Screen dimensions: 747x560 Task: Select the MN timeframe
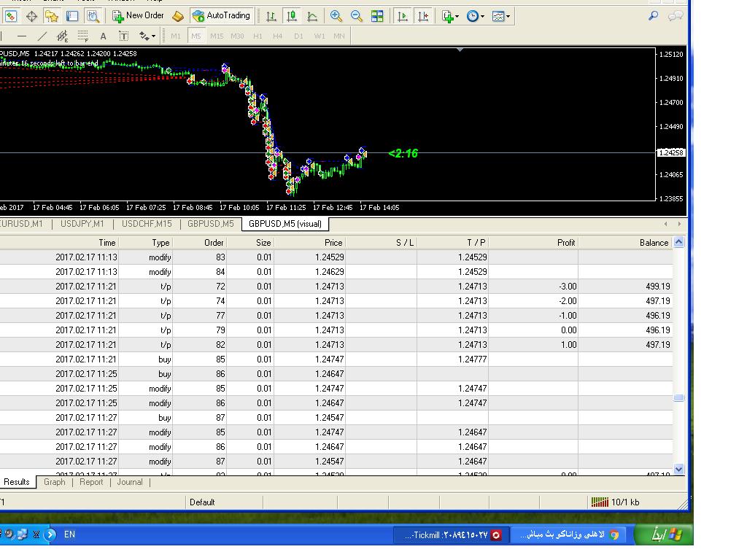coord(339,36)
